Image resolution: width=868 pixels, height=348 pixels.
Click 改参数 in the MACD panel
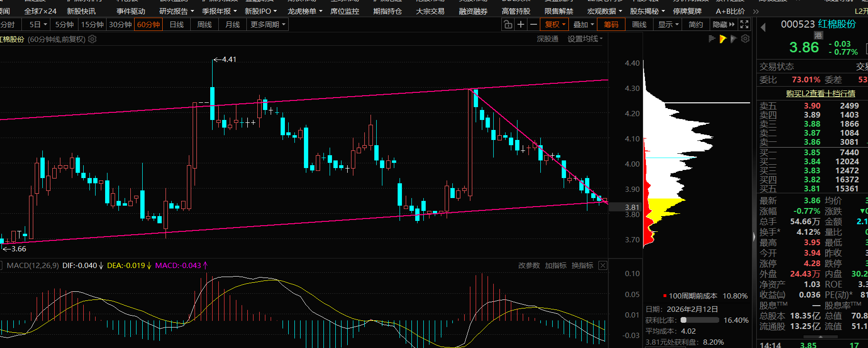(x=529, y=265)
